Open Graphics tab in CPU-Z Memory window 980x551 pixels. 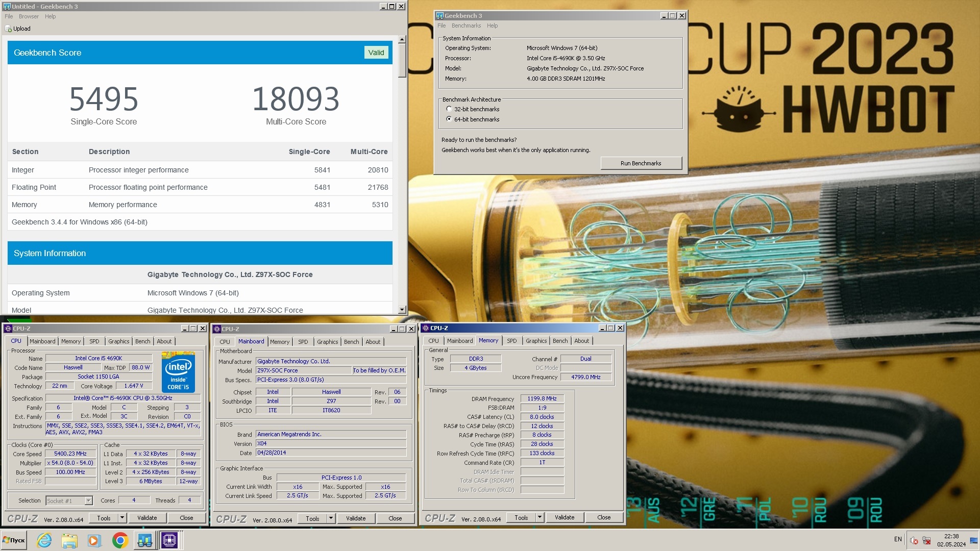[536, 341]
